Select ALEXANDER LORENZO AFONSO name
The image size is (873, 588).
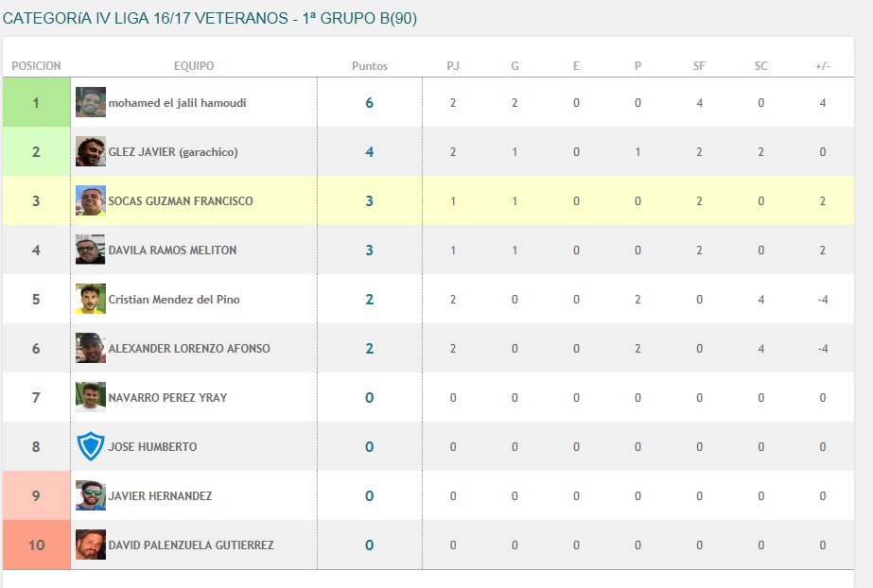point(189,348)
